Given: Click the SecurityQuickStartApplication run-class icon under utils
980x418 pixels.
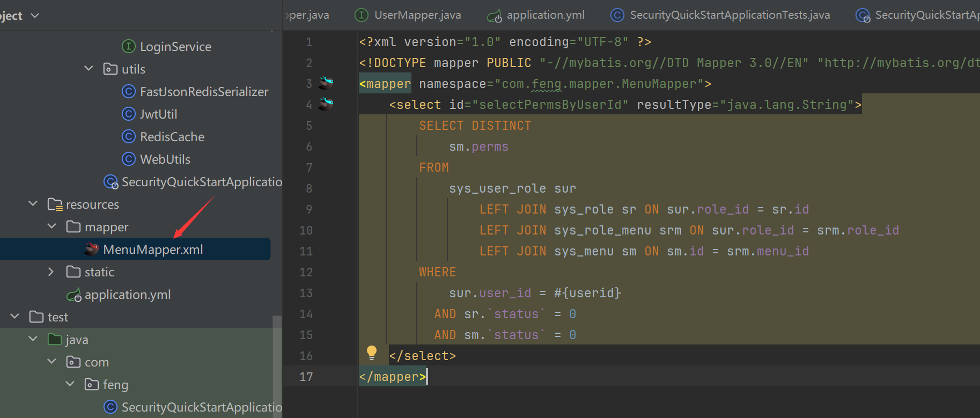Looking at the screenshot, I should click(x=111, y=182).
